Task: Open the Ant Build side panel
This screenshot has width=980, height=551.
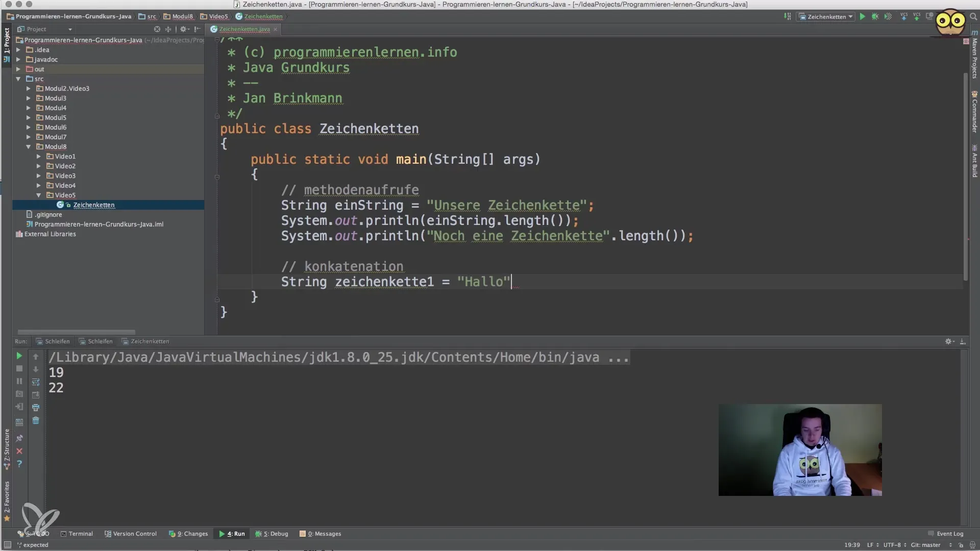Action: [974, 161]
